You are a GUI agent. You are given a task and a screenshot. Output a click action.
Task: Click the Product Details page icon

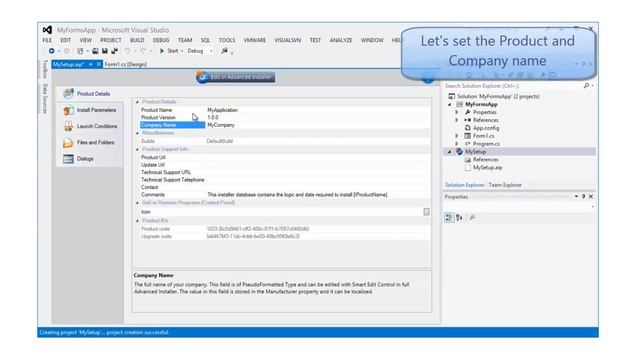[68, 93]
